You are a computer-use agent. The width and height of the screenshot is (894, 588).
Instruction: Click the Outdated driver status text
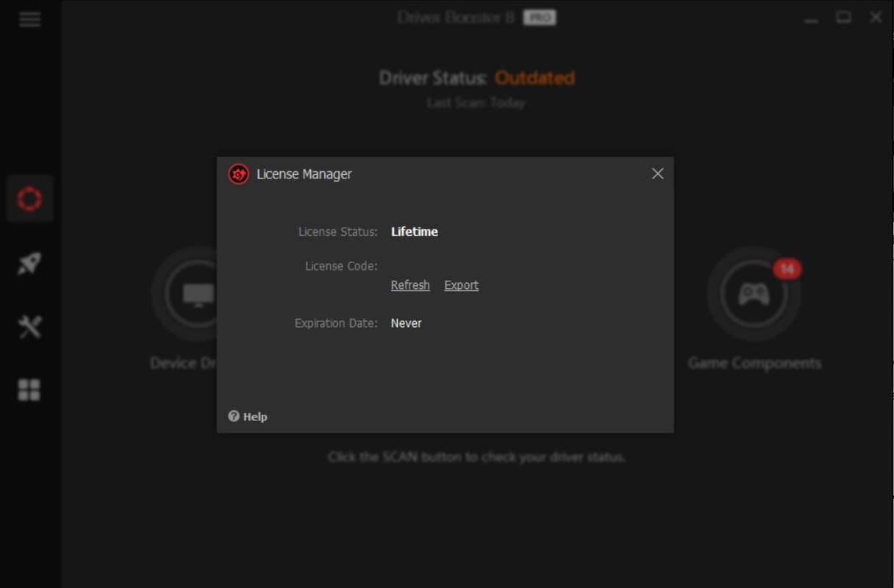pos(534,78)
